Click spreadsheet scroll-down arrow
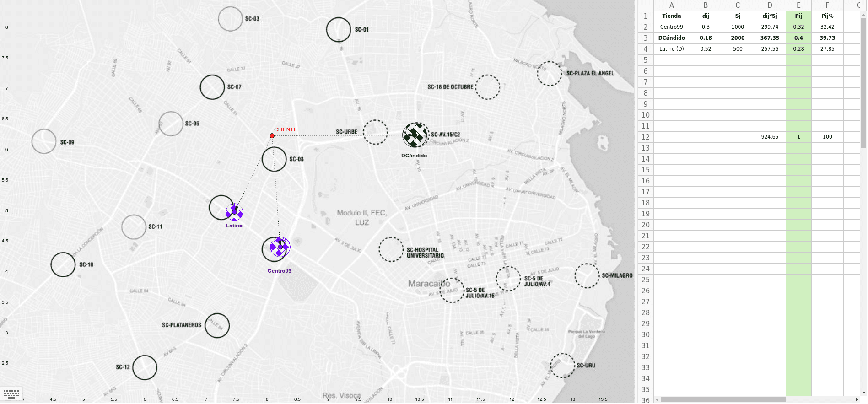This screenshot has width=868, height=404. 864,393
